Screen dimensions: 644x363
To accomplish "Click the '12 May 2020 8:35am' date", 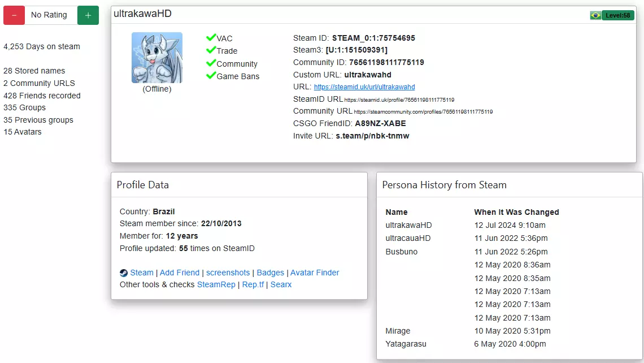I will coord(512,278).
